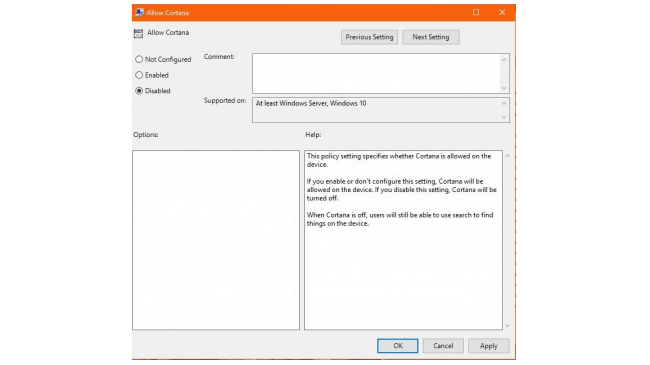Go to Next Setting
Screen dimensions: 650x365
pyautogui.click(x=431, y=37)
